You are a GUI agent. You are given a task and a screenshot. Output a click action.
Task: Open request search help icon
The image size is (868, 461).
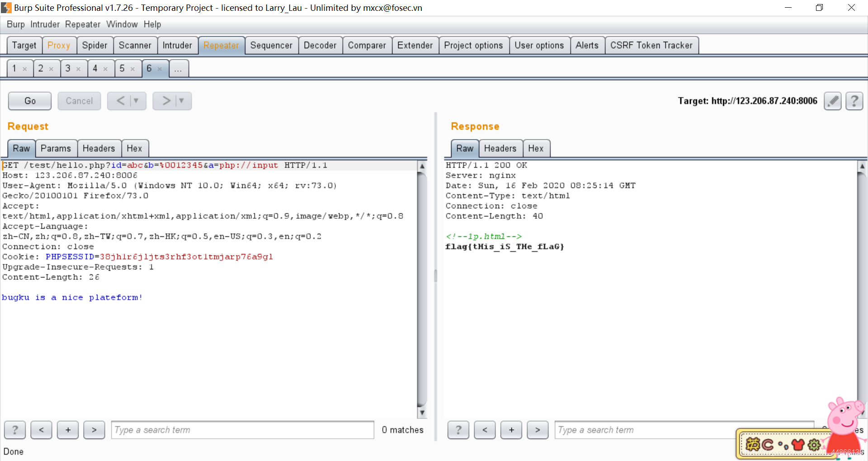coord(15,430)
